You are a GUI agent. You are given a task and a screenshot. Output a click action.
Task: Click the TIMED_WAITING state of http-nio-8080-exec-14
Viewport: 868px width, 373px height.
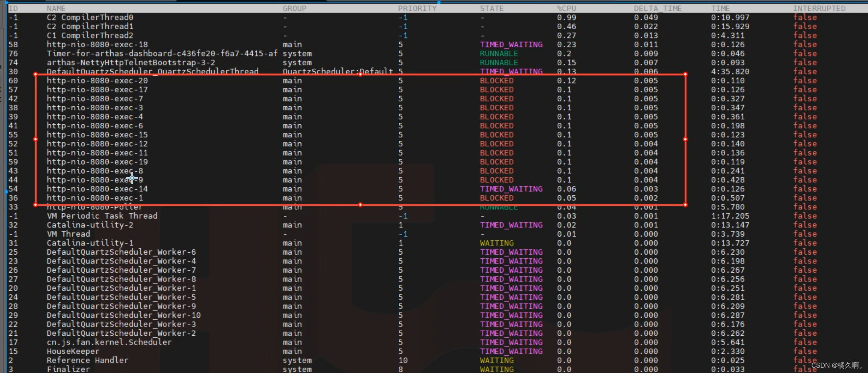tap(511, 189)
